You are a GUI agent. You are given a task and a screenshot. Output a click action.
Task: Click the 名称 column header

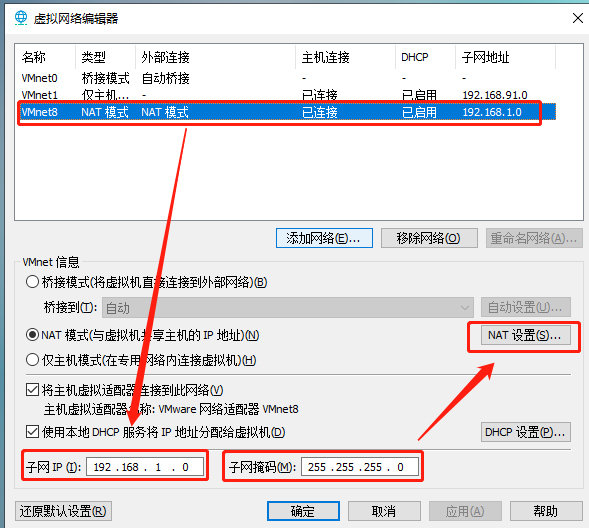point(45,57)
